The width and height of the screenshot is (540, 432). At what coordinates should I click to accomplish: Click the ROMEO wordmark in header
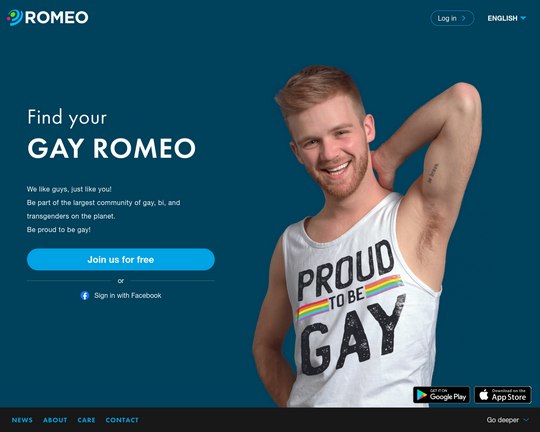(56, 18)
